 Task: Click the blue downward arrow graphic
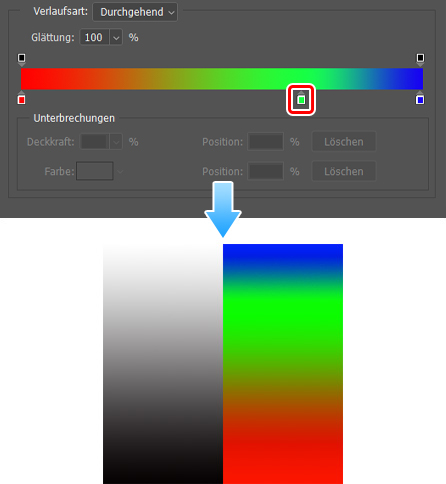223,209
